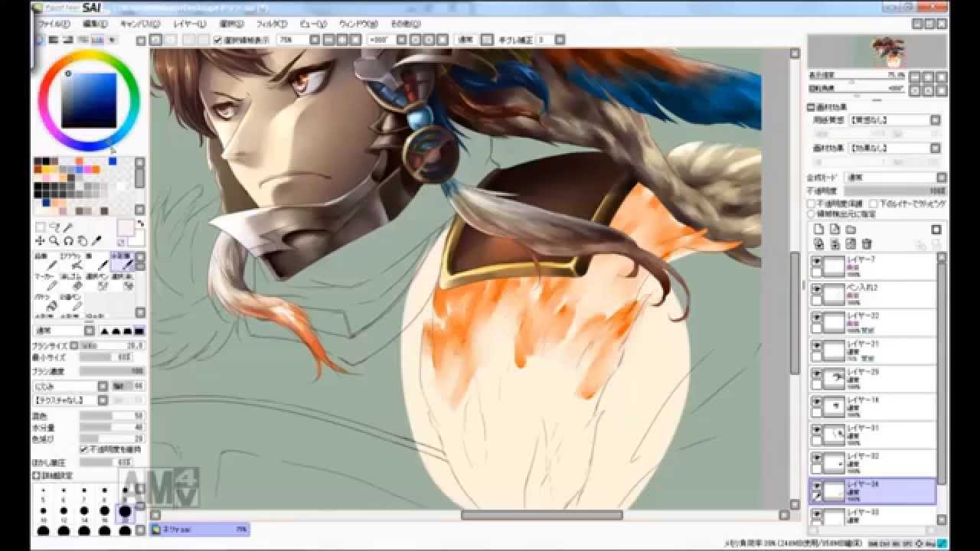Select the 20 brush size preset
980x551 pixels.
tap(125, 512)
